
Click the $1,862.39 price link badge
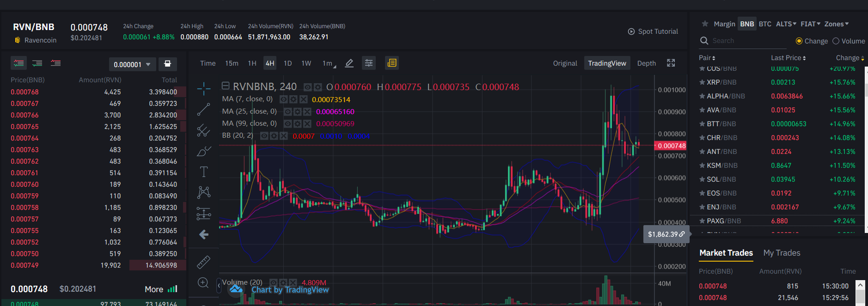tap(666, 234)
